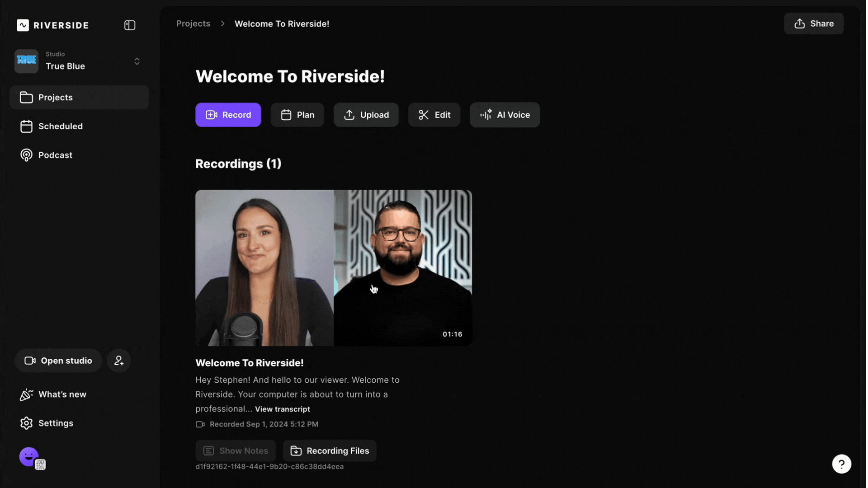Click the 01:16 duration badge
Screen dimensions: 868x488
coord(452,334)
